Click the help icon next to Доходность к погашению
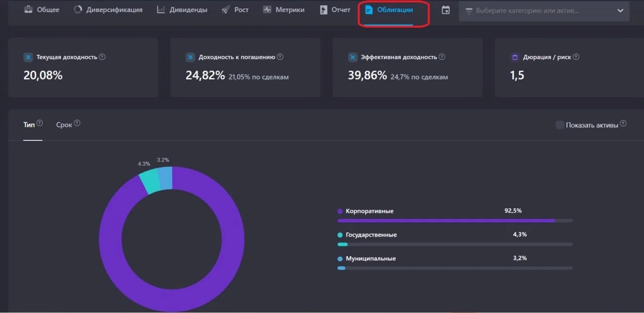The height and width of the screenshot is (313, 644). tap(280, 57)
